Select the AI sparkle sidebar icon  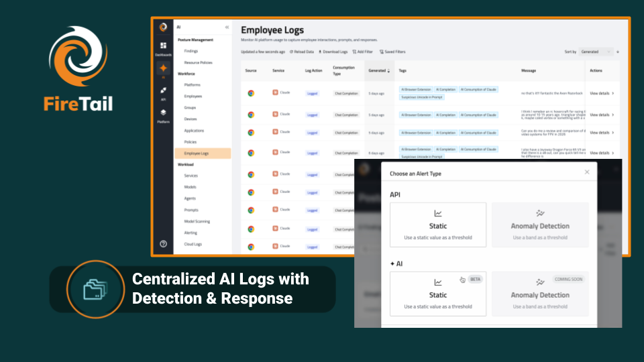pyautogui.click(x=163, y=70)
